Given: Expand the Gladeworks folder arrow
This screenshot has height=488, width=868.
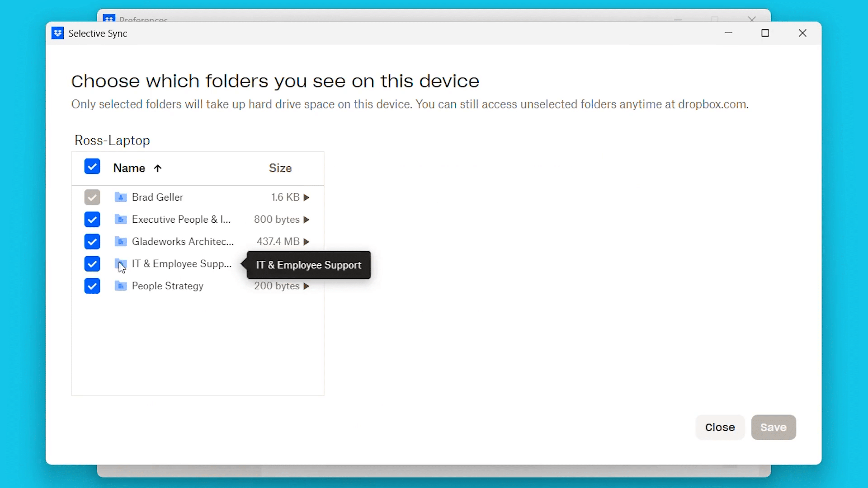Looking at the screenshot, I should click(307, 242).
